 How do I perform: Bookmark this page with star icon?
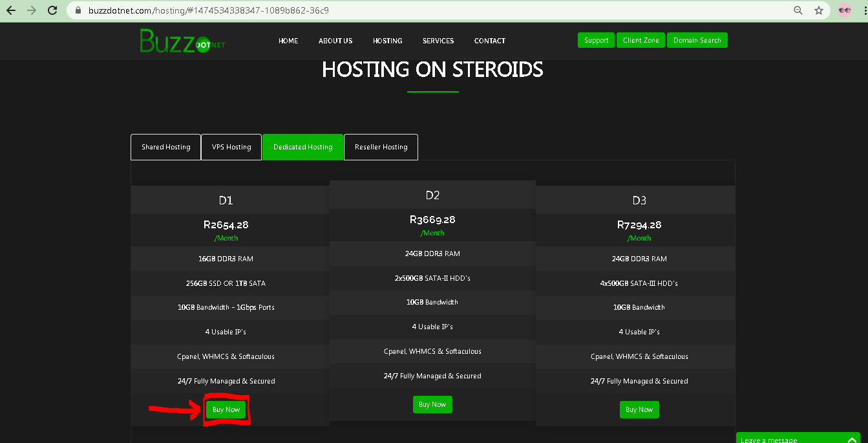coord(819,10)
